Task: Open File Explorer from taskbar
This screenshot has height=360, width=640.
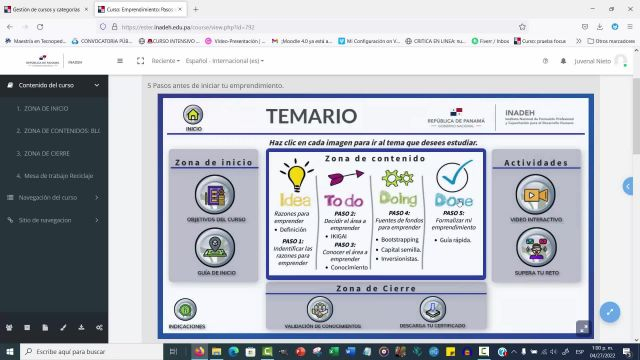Action: coord(216,351)
